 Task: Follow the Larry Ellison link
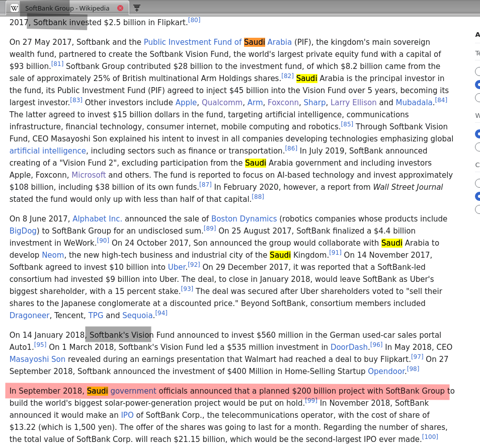coord(353,103)
